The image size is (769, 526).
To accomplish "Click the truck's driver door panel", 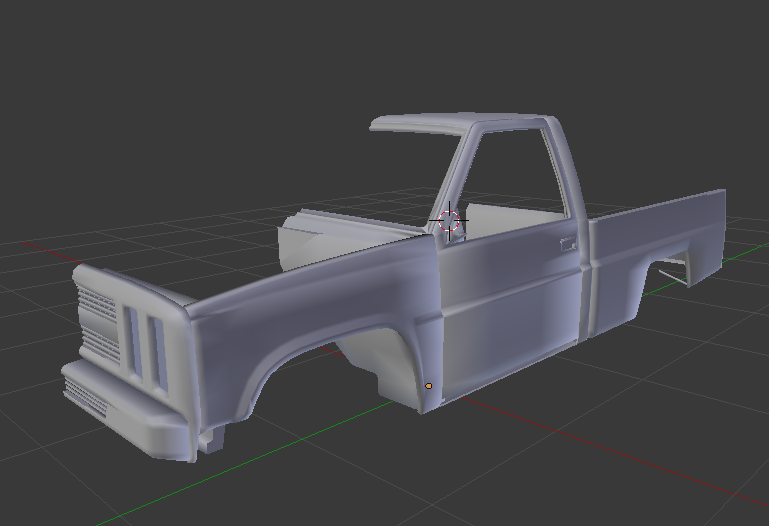I will click(510, 314).
